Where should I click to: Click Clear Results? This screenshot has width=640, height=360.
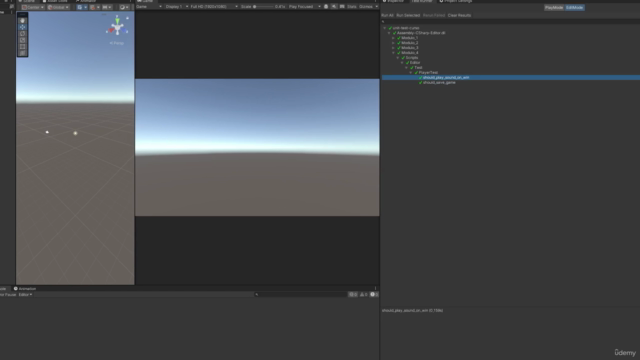click(x=459, y=16)
